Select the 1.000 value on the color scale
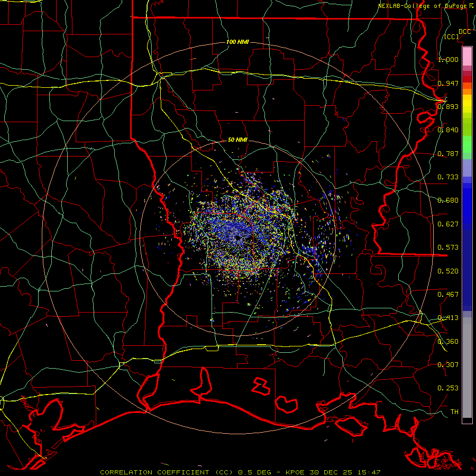Viewport: 476px width, 476px height. click(448, 59)
